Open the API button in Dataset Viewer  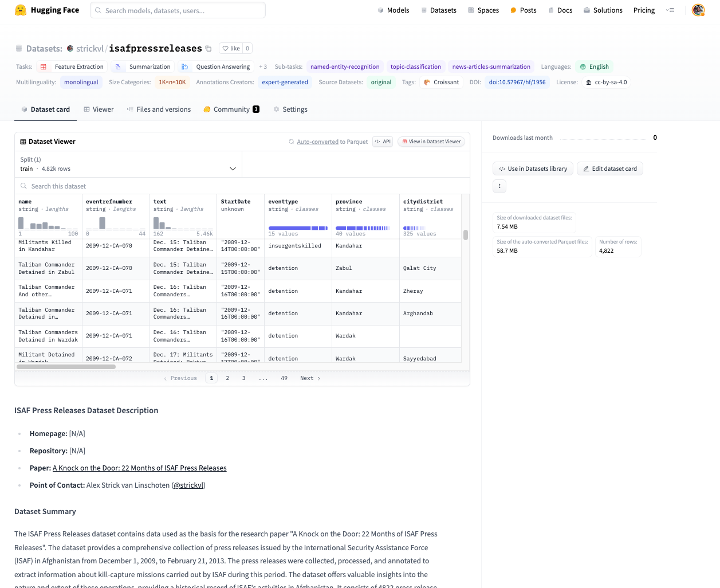383,142
